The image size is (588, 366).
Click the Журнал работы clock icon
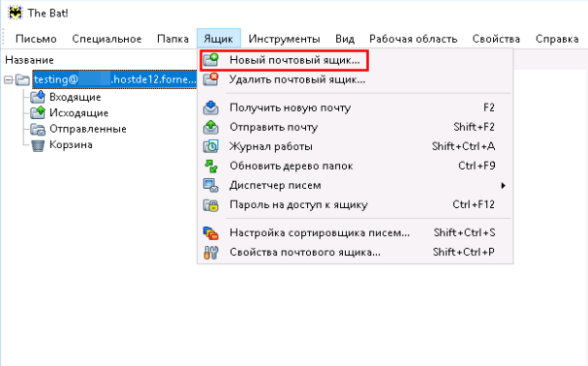211,146
